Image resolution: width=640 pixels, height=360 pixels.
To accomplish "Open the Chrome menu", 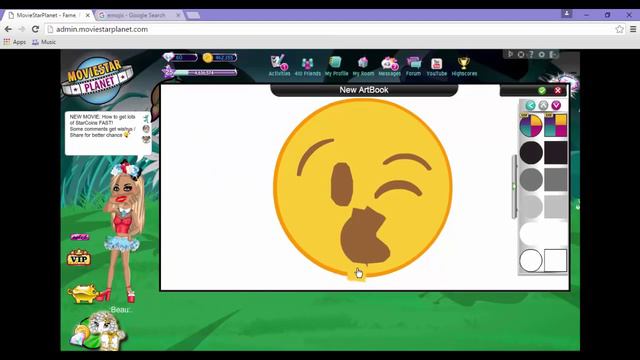I will coord(633,29).
